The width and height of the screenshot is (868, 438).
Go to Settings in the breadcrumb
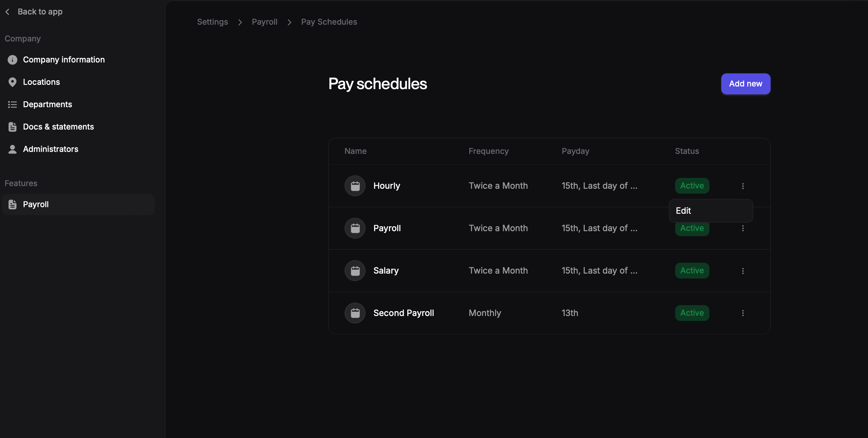pyautogui.click(x=212, y=22)
